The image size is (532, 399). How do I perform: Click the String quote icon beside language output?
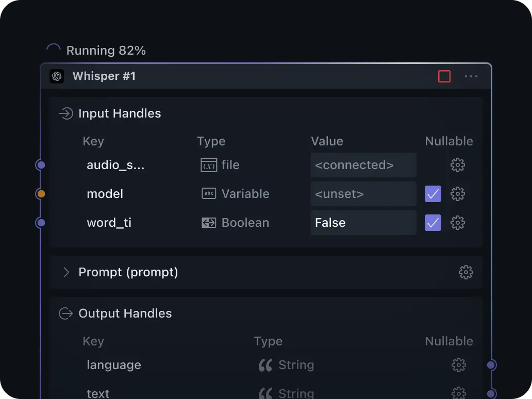pos(265,365)
